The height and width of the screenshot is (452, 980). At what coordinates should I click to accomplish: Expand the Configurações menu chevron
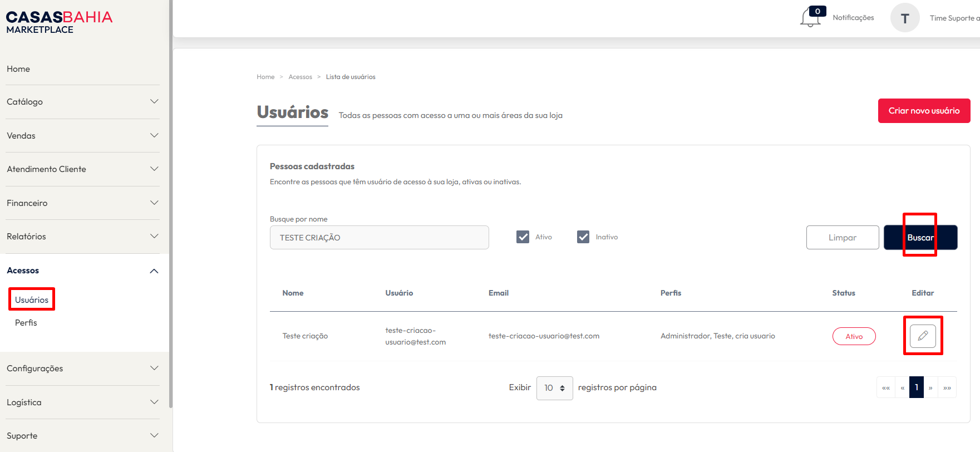coord(154,368)
